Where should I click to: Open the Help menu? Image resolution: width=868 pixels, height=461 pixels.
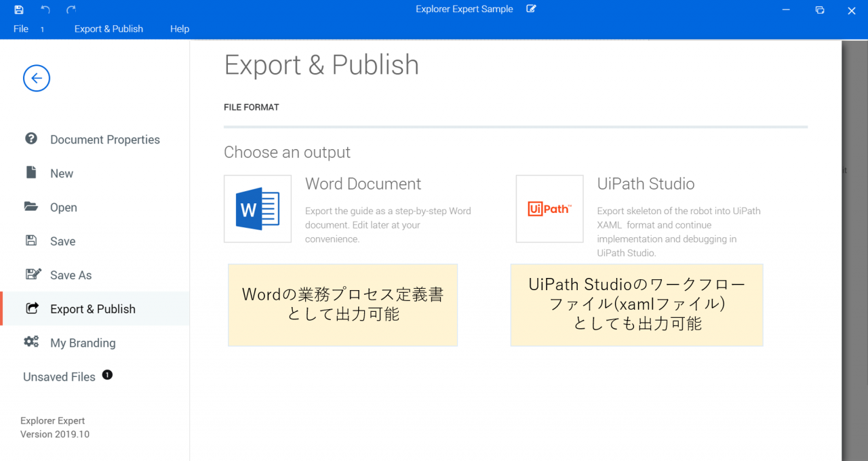[180, 29]
